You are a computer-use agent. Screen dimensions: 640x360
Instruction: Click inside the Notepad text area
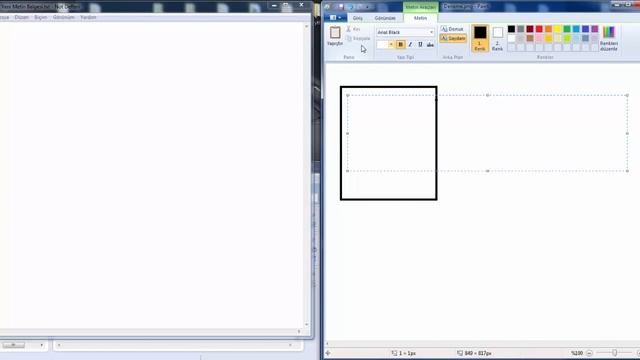click(x=151, y=176)
